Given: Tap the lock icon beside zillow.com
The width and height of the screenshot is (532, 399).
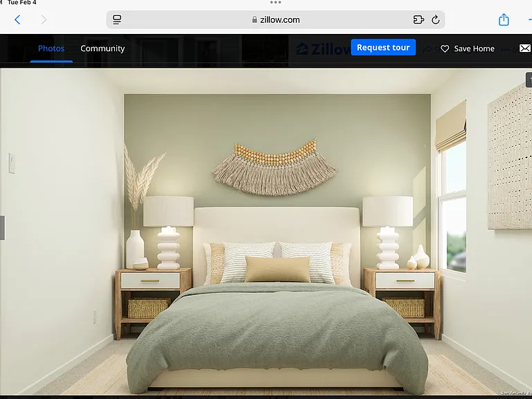Looking at the screenshot, I should pos(254,19).
